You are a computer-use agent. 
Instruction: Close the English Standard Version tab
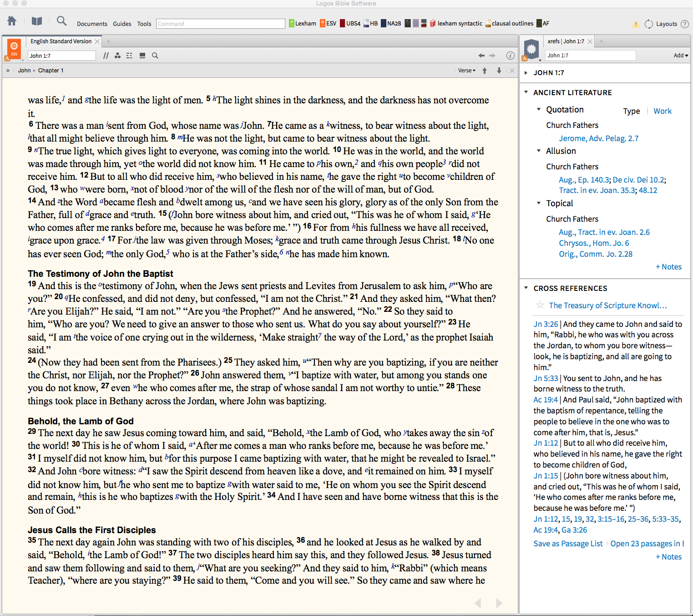tap(97, 41)
